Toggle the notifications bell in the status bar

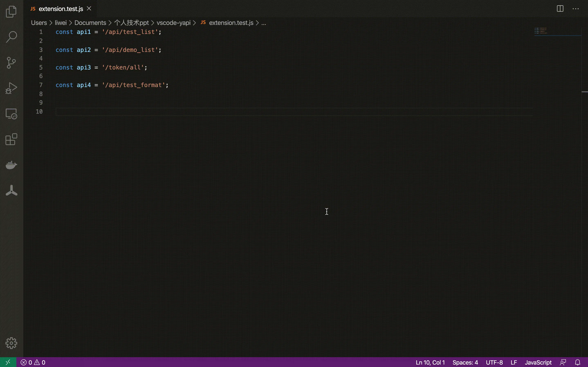[x=578, y=362]
